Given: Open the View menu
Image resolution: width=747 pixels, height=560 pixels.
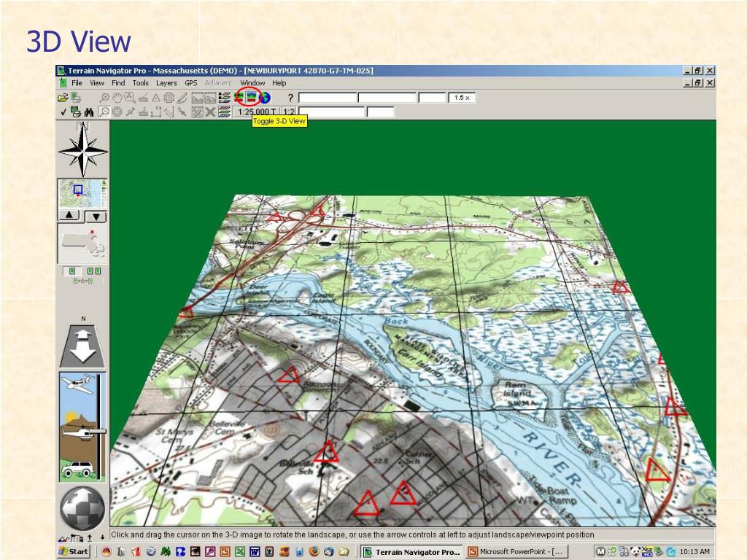Looking at the screenshot, I should pyautogui.click(x=97, y=83).
